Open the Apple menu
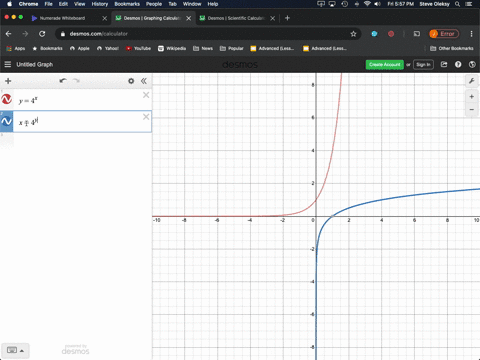This screenshot has height=360, width=480. [9, 4]
